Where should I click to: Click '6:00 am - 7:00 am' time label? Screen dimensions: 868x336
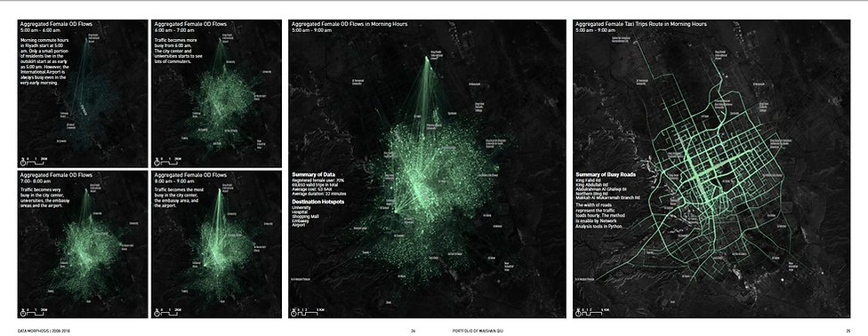(173, 30)
